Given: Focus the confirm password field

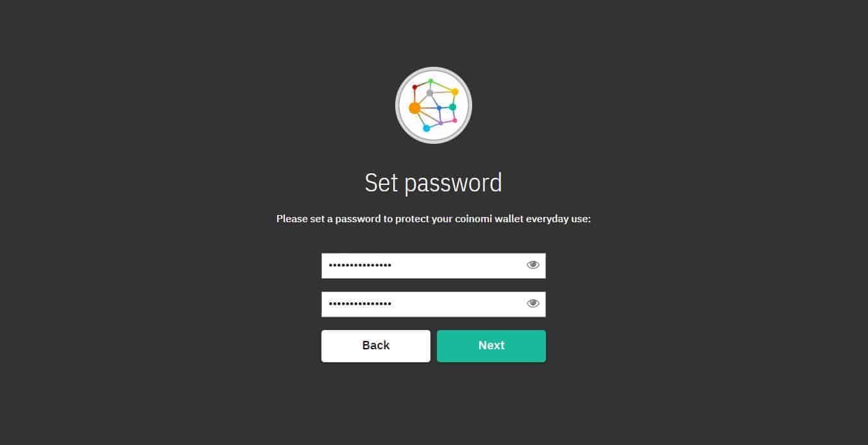Looking at the screenshot, I should pos(434,304).
